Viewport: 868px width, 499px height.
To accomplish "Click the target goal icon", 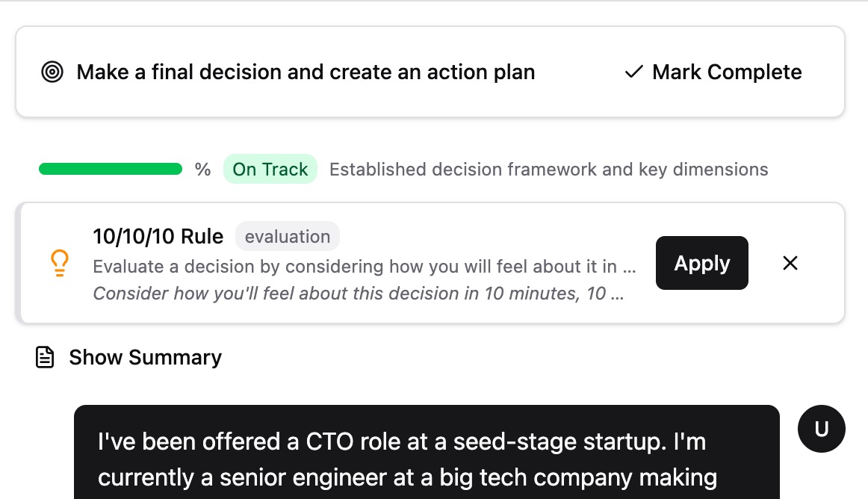I will point(52,72).
